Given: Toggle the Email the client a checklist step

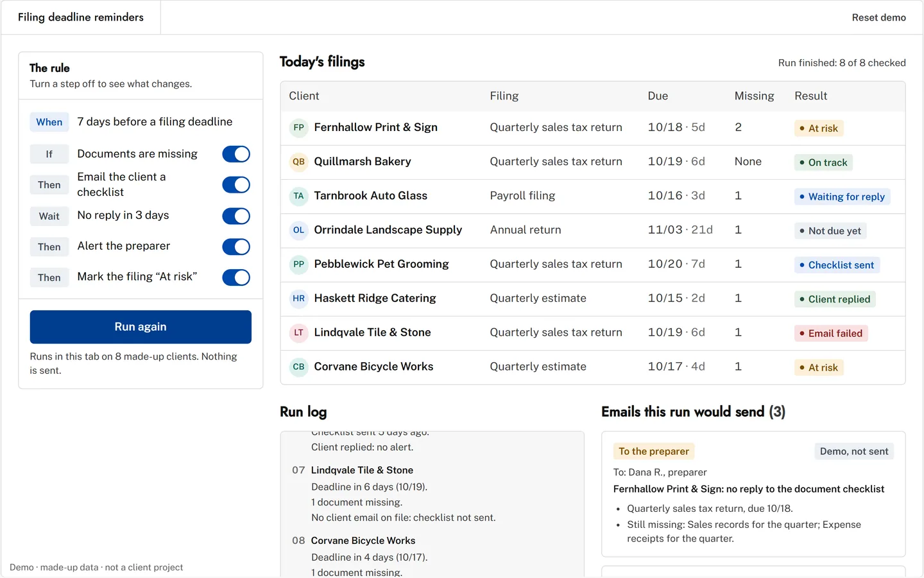Looking at the screenshot, I should [x=236, y=185].
